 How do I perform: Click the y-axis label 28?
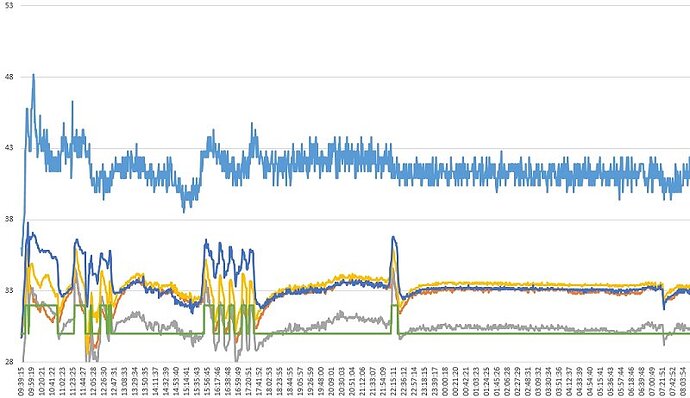point(9,362)
